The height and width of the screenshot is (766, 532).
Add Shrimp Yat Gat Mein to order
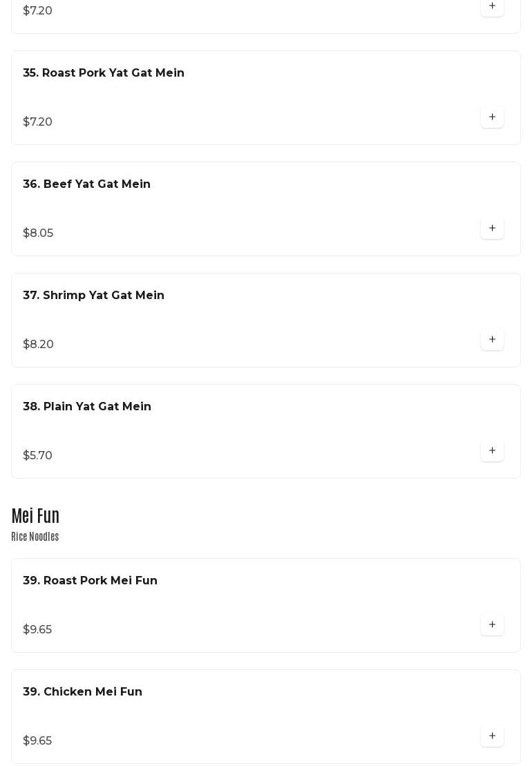pyautogui.click(x=492, y=340)
